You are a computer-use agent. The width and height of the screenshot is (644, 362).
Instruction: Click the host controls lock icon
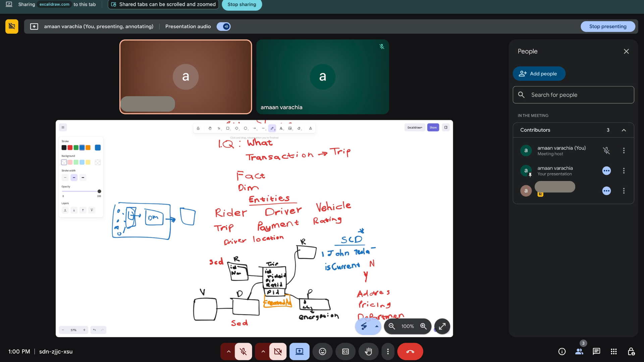631,351
